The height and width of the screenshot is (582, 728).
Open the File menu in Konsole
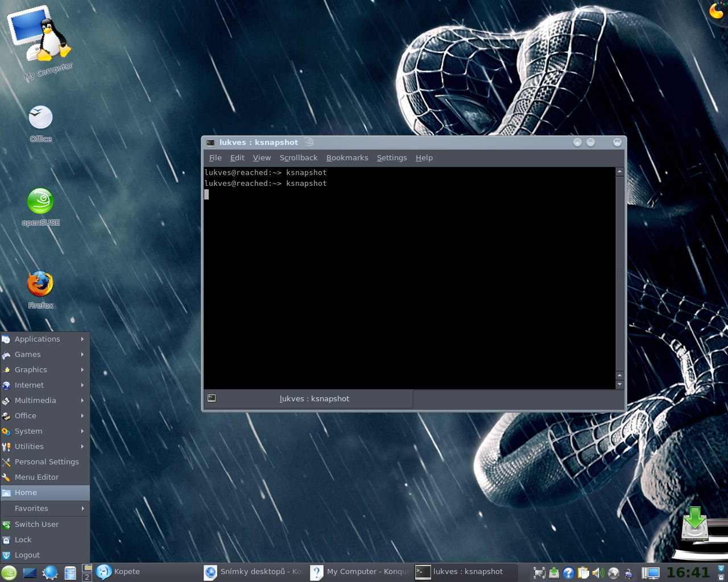tap(216, 158)
